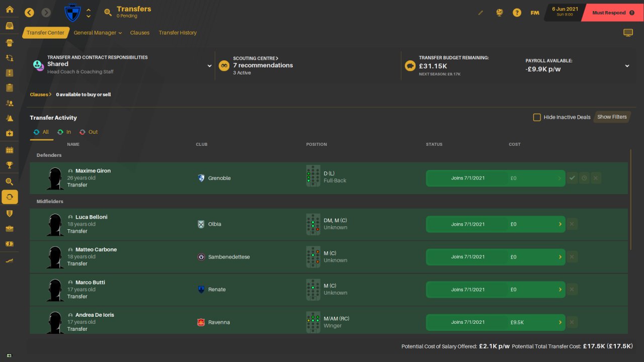Filter transfer activity to In
Viewport: 644px width, 362px height.
[64, 132]
